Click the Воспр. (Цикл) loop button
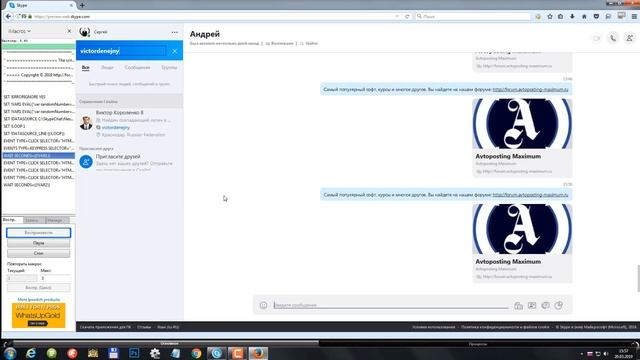This screenshot has height=360, width=640. [39, 288]
